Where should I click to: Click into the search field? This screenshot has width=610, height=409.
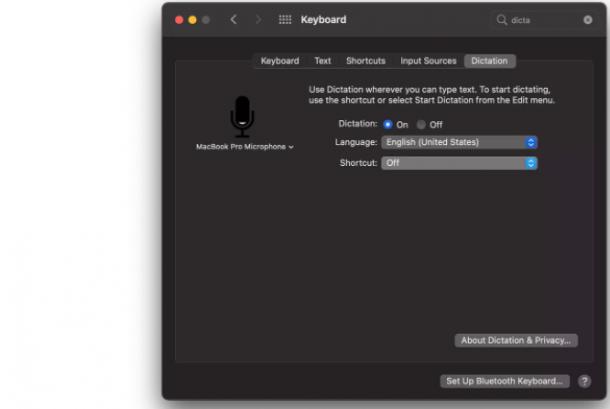tap(545, 20)
